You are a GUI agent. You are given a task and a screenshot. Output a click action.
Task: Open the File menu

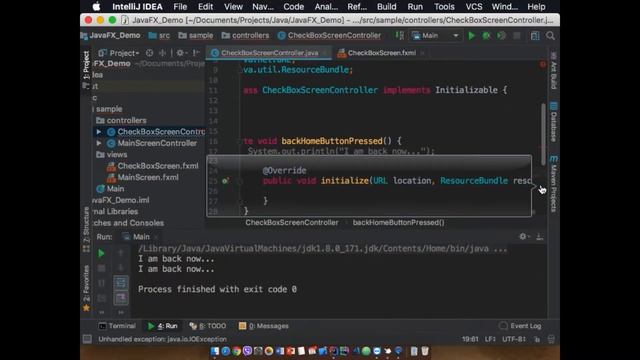180,7
